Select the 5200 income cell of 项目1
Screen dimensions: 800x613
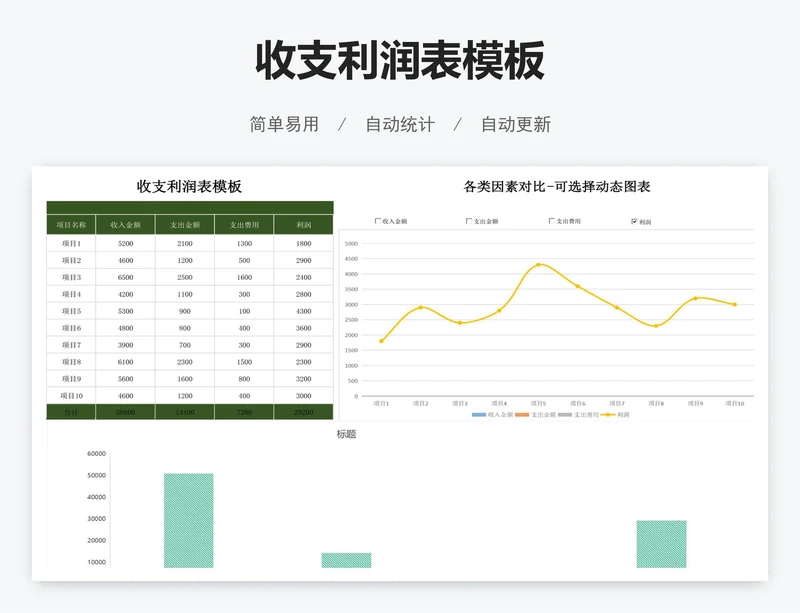[x=125, y=243]
